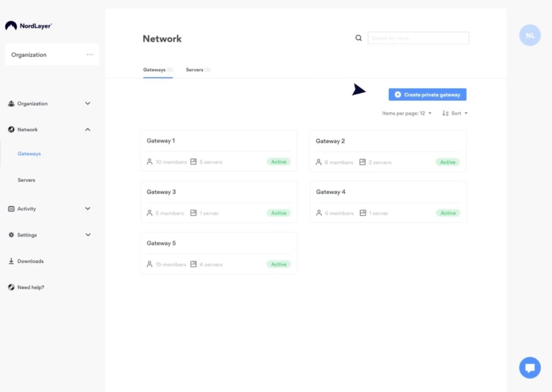Screen dimensions: 552x392
Task: Open Downloads in the sidebar
Action: point(31,262)
